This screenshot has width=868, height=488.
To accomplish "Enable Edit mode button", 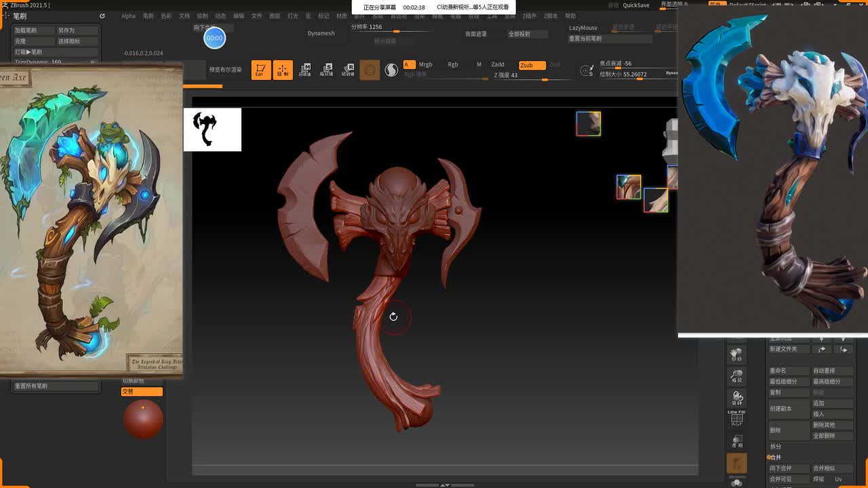I will (x=260, y=70).
